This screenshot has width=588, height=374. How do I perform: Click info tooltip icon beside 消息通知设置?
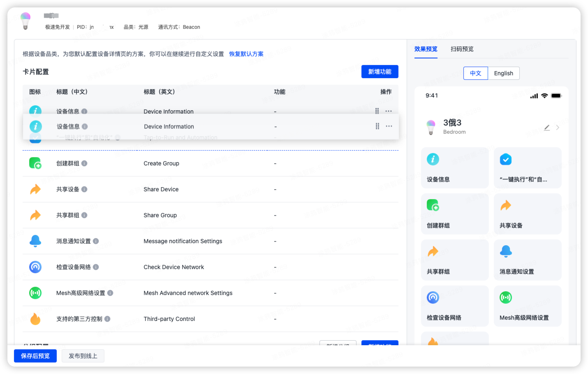pyautogui.click(x=96, y=241)
